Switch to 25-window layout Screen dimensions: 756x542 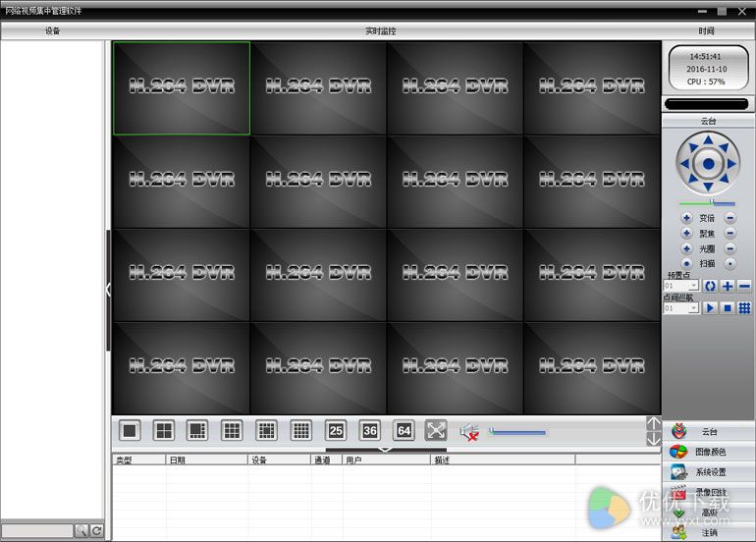pos(336,431)
